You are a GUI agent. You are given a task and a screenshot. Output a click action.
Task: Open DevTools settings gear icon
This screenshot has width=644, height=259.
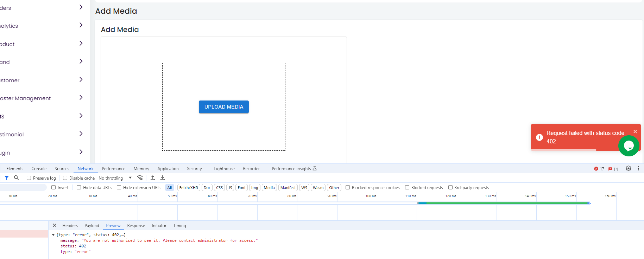(629, 169)
